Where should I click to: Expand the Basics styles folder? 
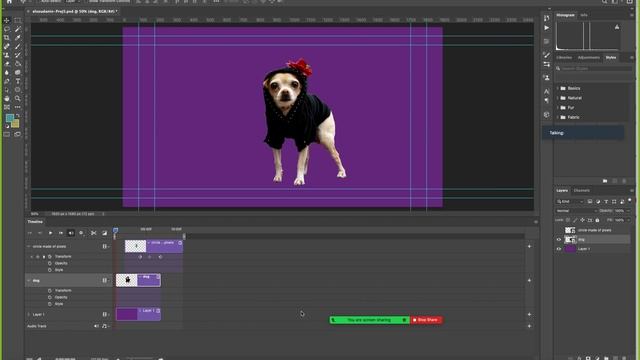tap(558, 88)
